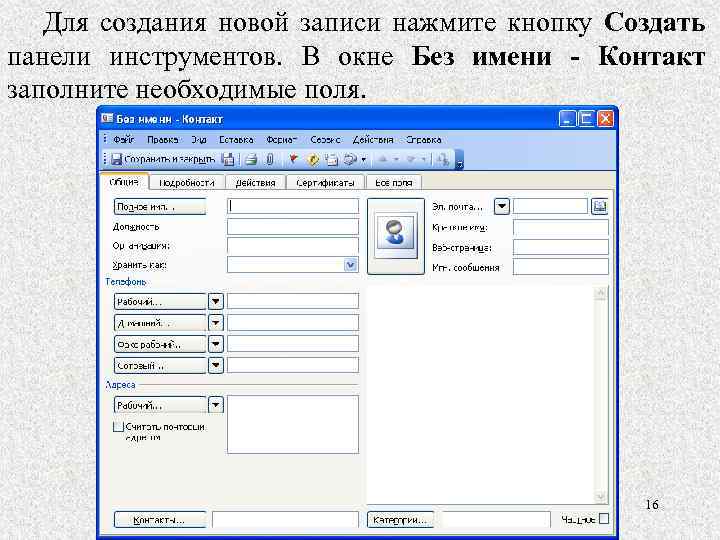Image resolution: width=720 pixels, height=540 pixels.
Task: Switch to the Общие tab
Action: [x=124, y=181]
